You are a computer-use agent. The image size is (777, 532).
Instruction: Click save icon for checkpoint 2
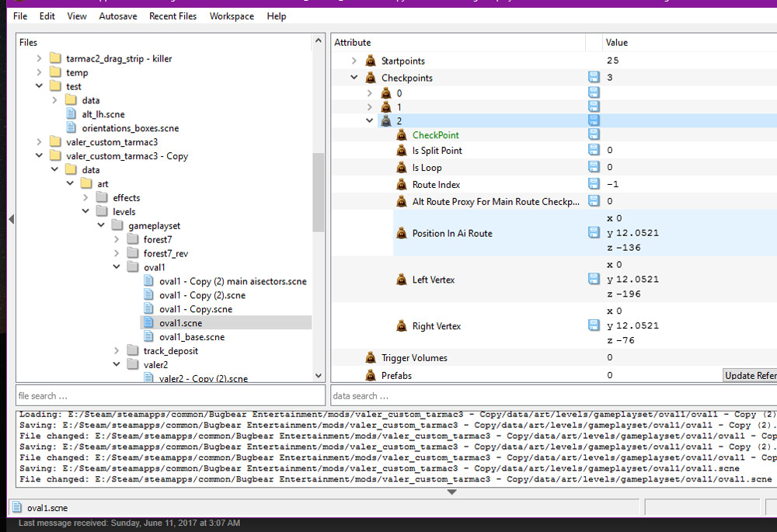pyautogui.click(x=594, y=120)
